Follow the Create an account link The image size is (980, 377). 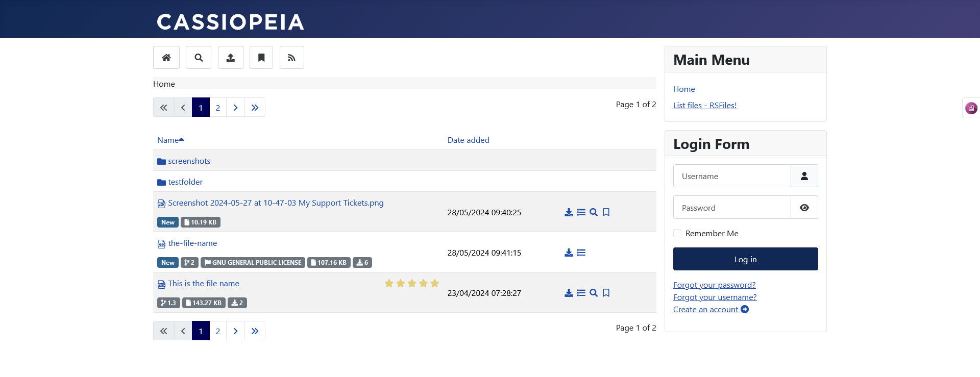point(710,309)
